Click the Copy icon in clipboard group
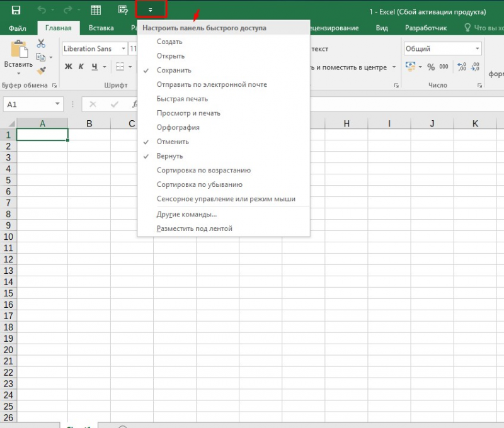Screen dimensions: 504x428 pos(41,57)
